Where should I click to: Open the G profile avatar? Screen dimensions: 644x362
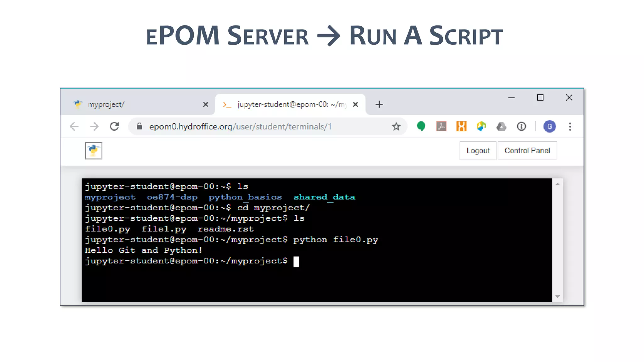(550, 126)
